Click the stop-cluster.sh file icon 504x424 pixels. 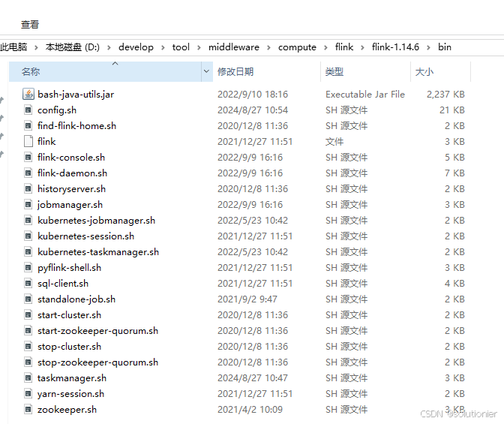(28, 347)
